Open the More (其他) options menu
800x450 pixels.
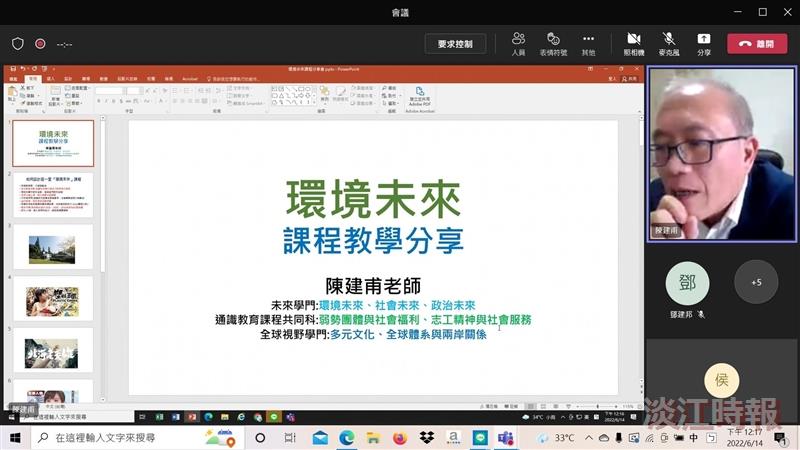[588, 44]
